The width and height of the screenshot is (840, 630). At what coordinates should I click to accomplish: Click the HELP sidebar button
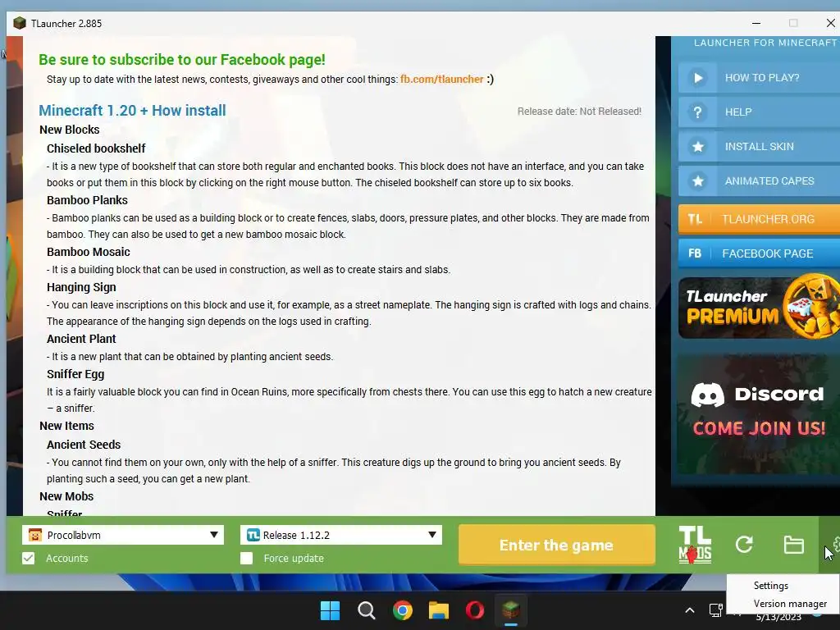coord(759,112)
